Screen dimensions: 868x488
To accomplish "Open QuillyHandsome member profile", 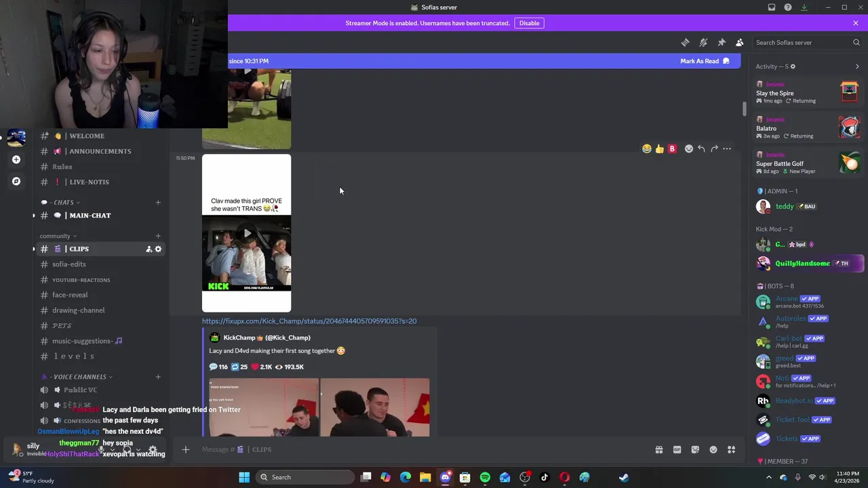I will (x=808, y=263).
